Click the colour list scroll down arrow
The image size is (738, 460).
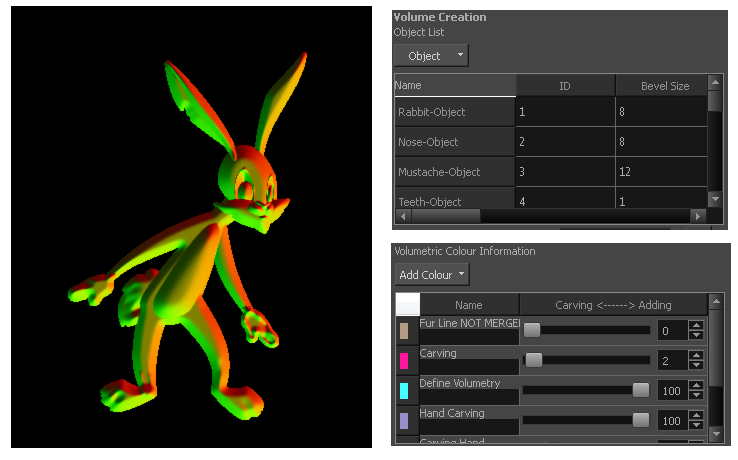715,434
